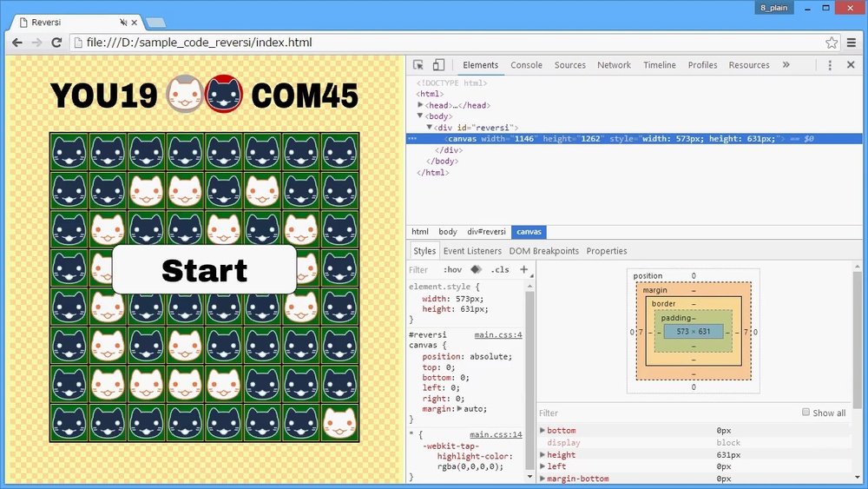
Task: Select the inspect element picker icon
Action: (x=418, y=65)
